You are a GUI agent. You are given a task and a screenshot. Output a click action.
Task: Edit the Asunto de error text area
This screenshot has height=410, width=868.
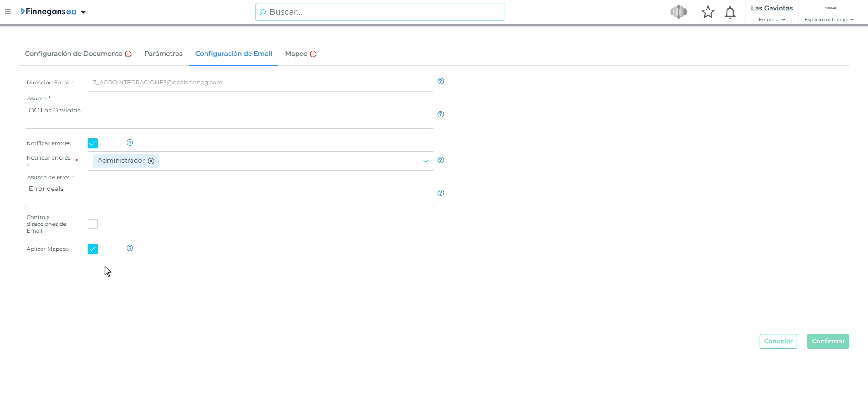[x=229, y=194]
